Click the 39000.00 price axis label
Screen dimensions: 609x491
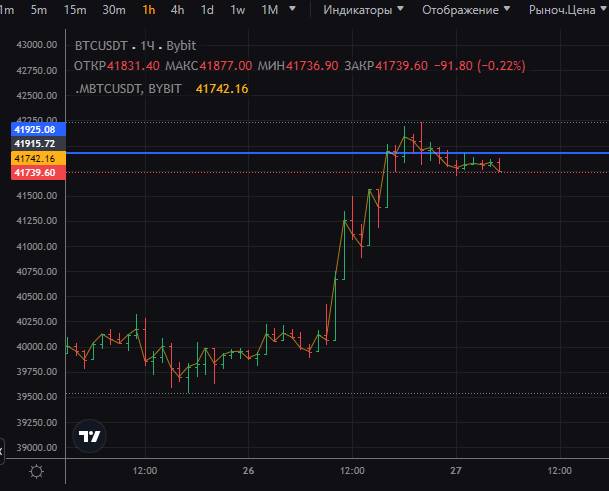[37, 447]
